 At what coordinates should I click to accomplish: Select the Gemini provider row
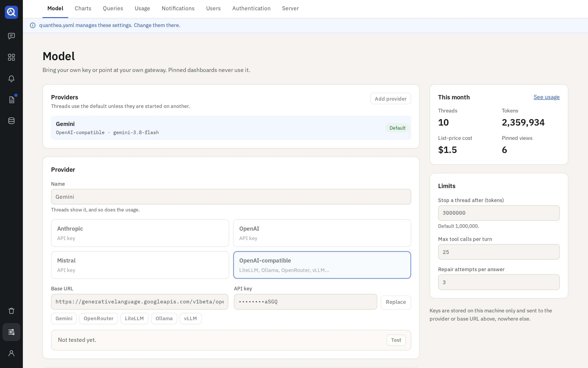(x=231, y=128)
